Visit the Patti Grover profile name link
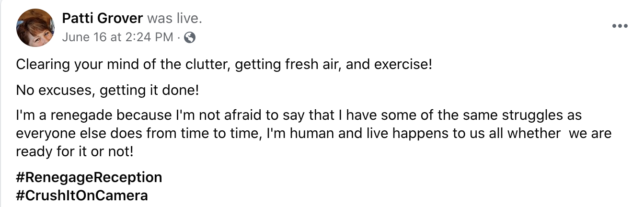This screenshot has width=644, height=207. pyautogui.click(x=103, y=19)
